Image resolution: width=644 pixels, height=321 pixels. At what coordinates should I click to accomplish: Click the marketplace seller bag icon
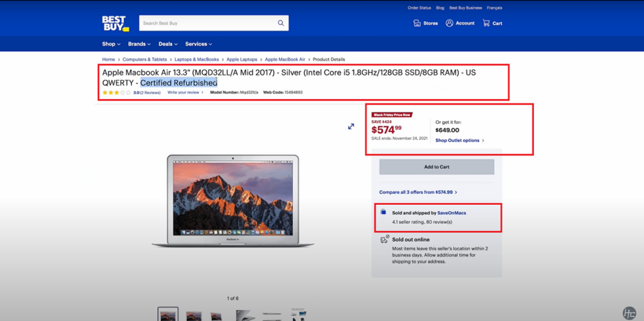coord(384,212)
